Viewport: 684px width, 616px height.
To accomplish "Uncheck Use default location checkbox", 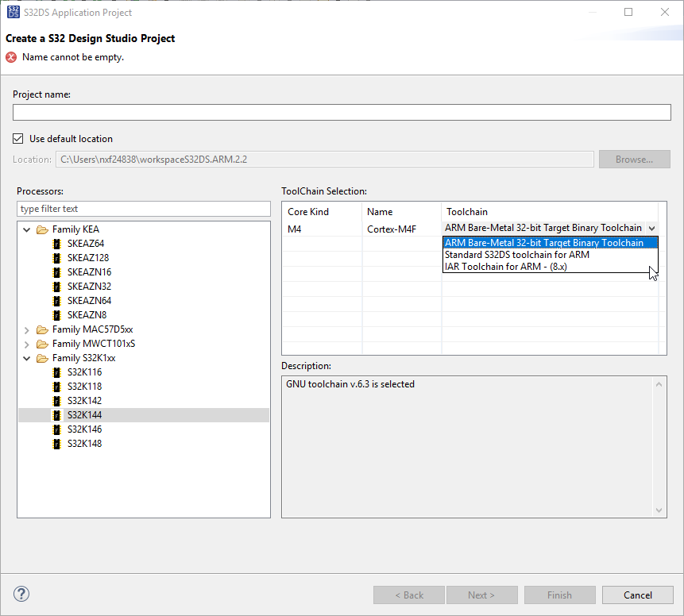I will click(18, 139).
